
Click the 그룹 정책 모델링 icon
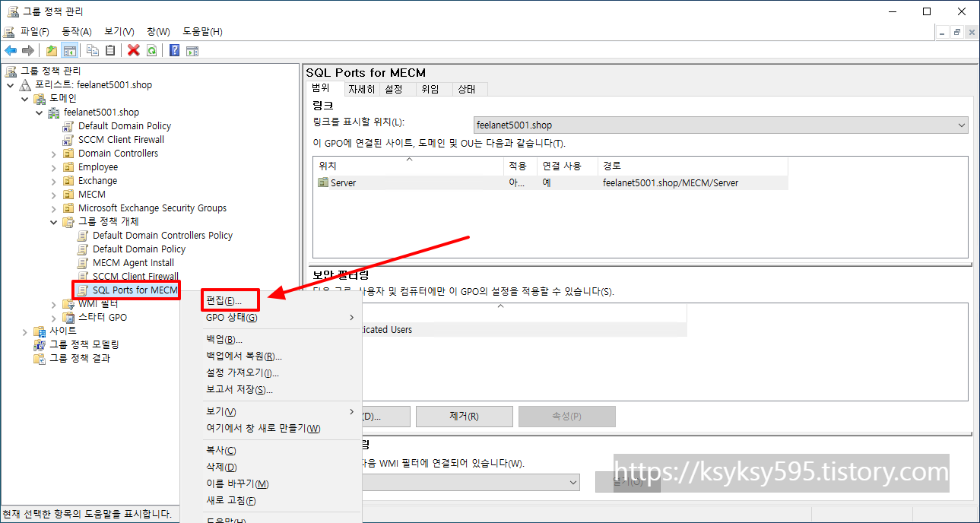coord(40,344)
